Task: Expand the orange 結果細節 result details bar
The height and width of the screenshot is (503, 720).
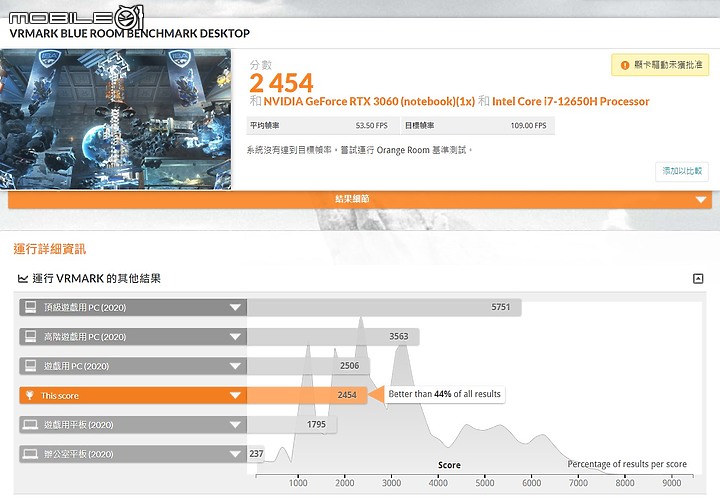Action: tap(360, 199)
